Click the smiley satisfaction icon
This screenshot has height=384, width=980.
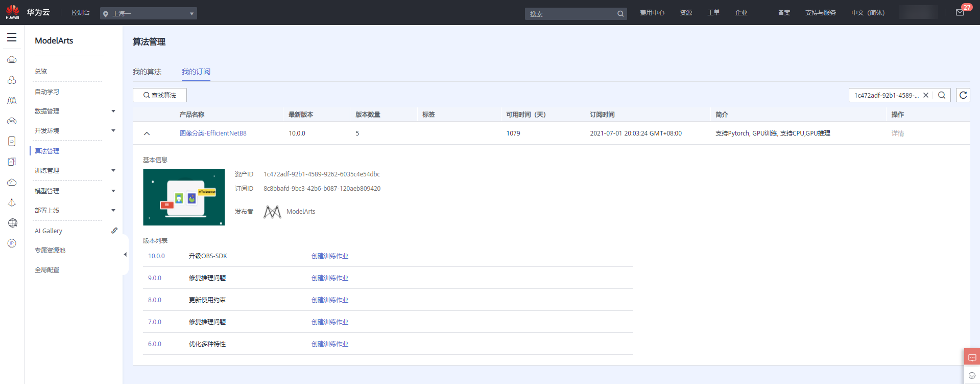972,375
